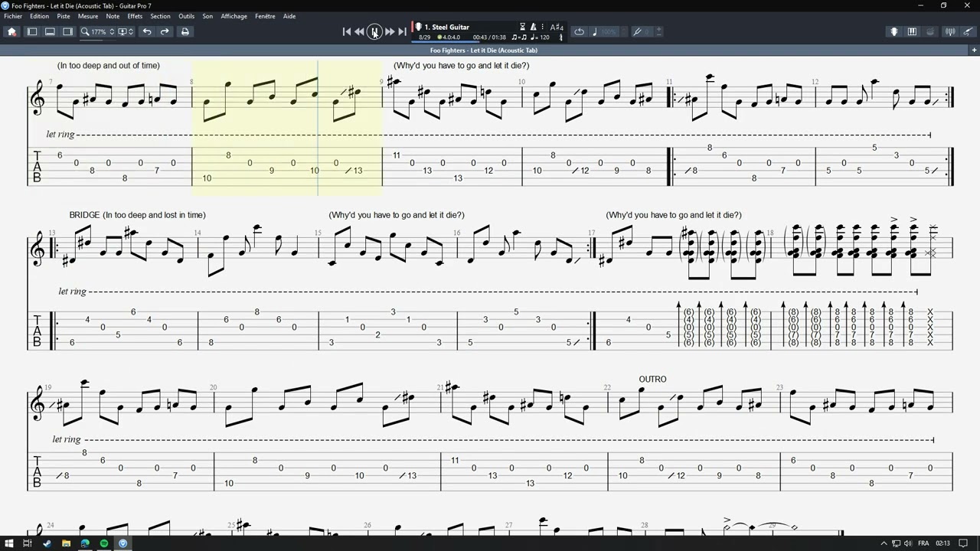Image resolution: width=980 pixels, height=551 pixels.
Task: Click the volume speaker tray icon
Action: pos(908,543)
